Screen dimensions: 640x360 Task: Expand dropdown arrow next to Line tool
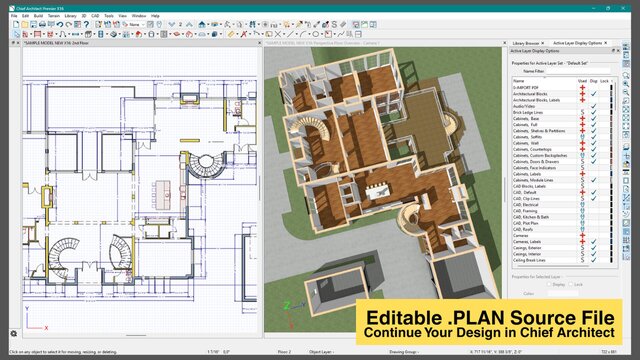[296, 34]
